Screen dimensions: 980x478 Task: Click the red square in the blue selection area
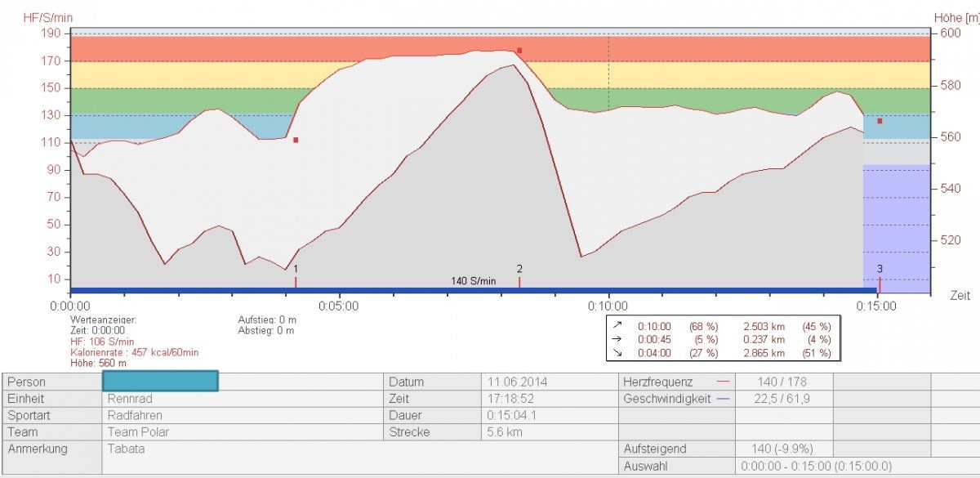pyautogui.click(x=880, y=121)
